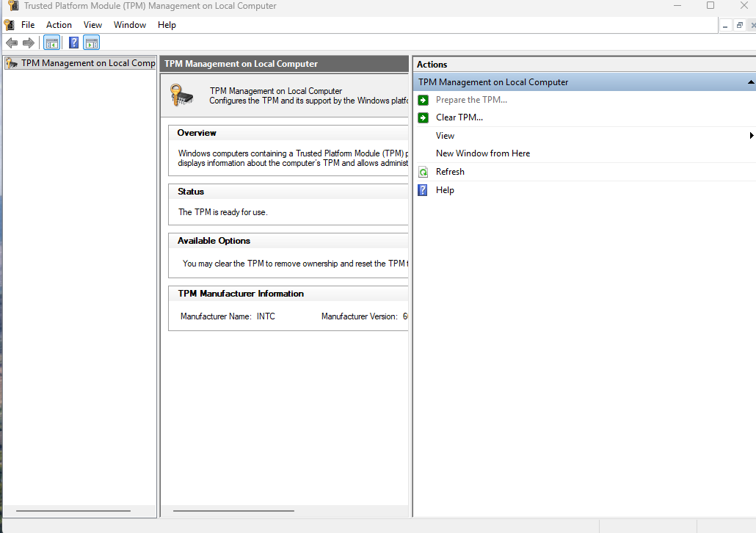Open the Action menu
Viewport: 756px width, 533px height.
click(x=59, y=25)
